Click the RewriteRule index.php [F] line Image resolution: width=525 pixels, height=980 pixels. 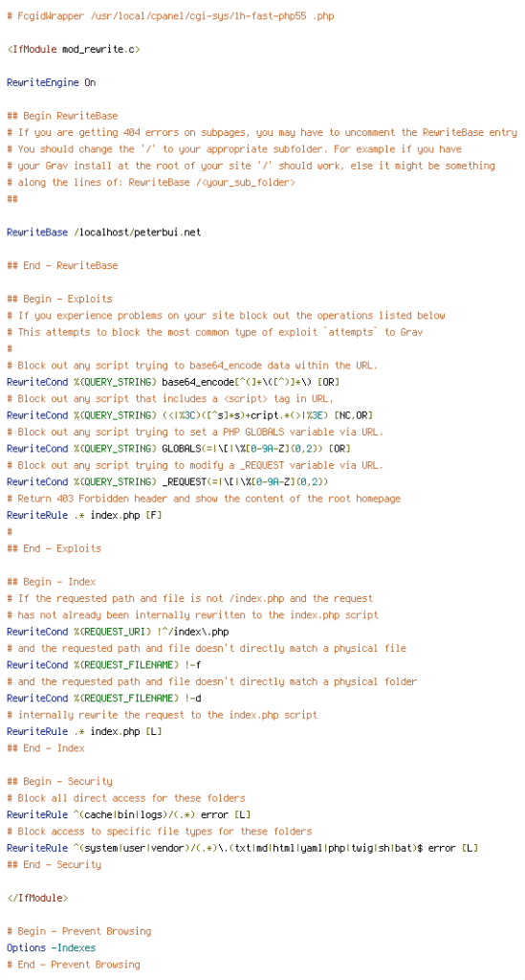(x=84, y=515)
